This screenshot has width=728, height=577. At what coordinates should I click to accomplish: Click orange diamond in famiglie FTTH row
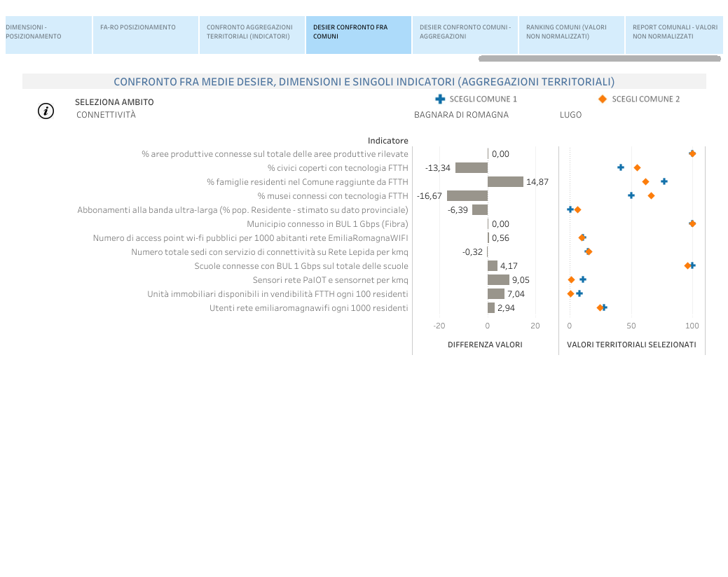click(645, 182)
